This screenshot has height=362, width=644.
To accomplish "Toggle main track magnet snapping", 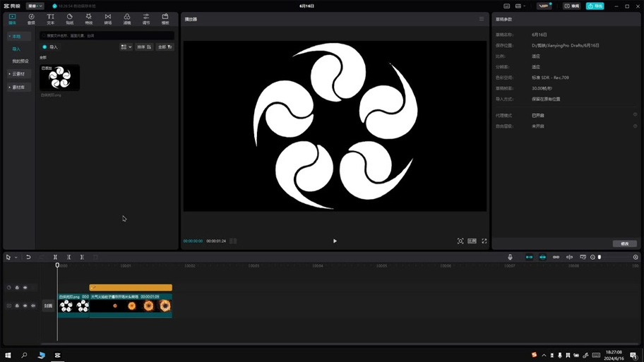I will pyautogui.click(x=529, y=258).
